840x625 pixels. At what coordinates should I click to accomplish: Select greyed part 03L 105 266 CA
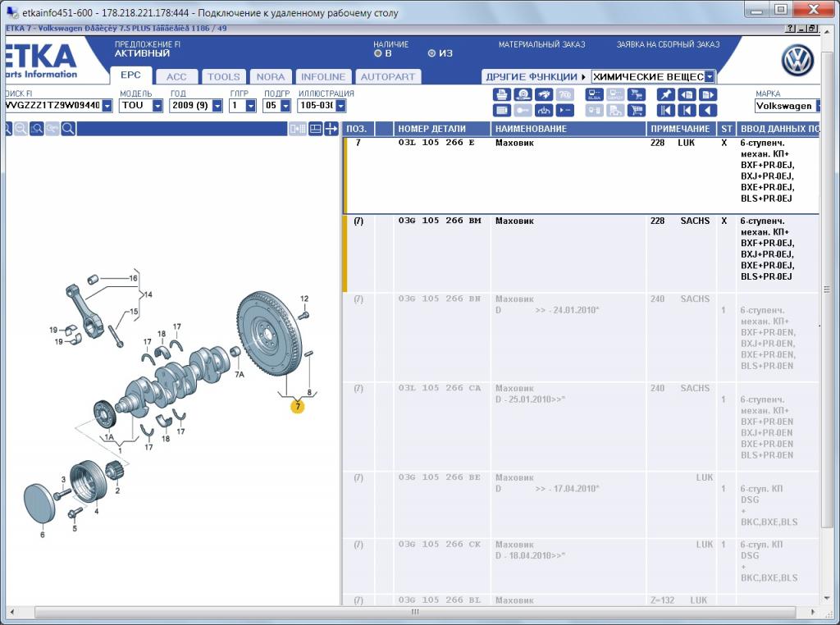440,388
